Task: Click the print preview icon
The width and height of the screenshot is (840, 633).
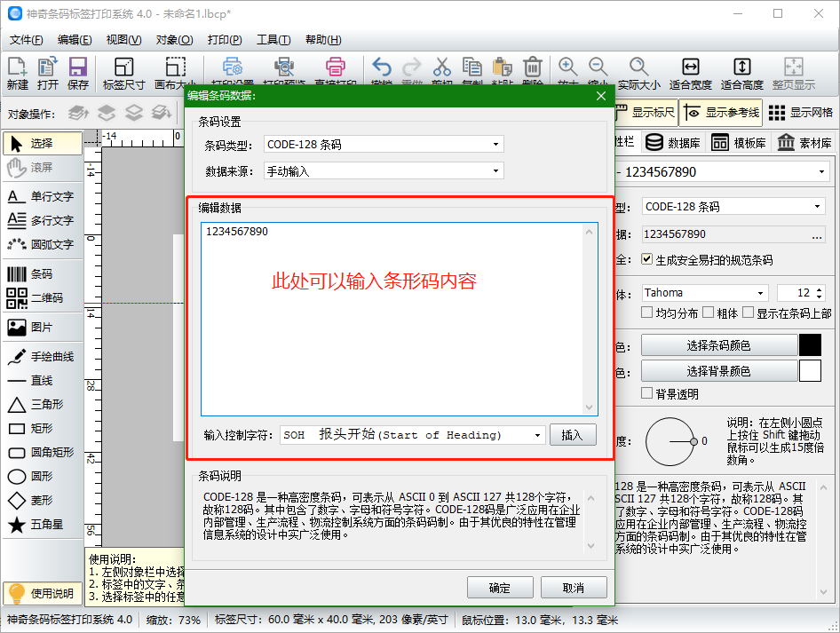Action: (284, 67)
